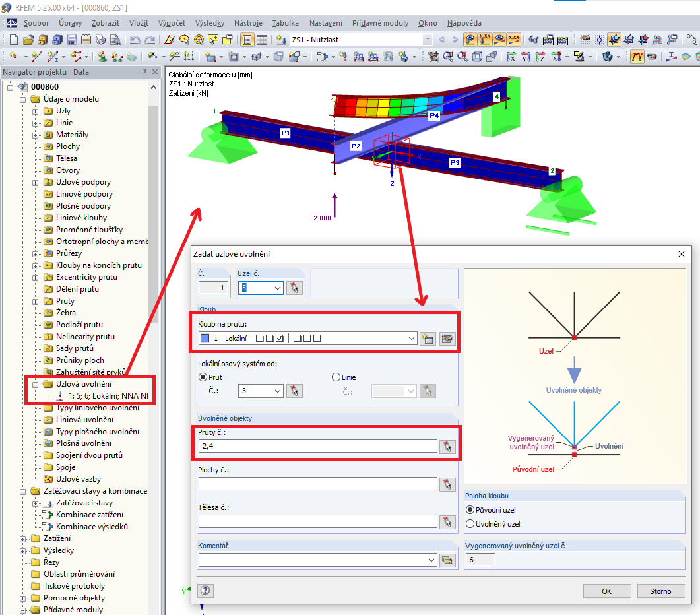Image resolution: width=700 pixels, height=615 pixels.
Task: Show view in Y direction
Action: click(526, 57)
